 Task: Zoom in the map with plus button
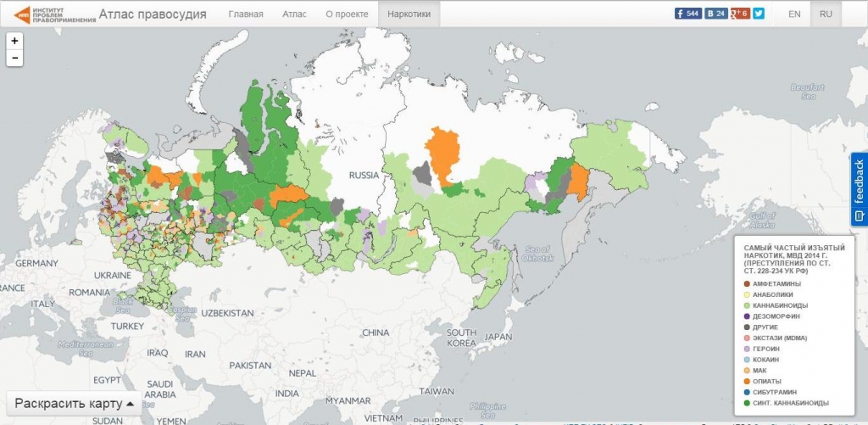[x=14, y=41]
